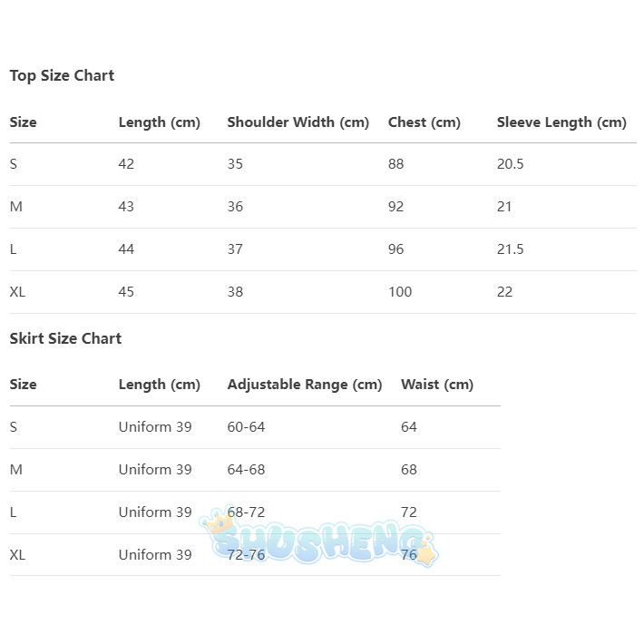This screenshot has width=644, height=644.
Task: Select the top length value 42
Action: point(126,164)
